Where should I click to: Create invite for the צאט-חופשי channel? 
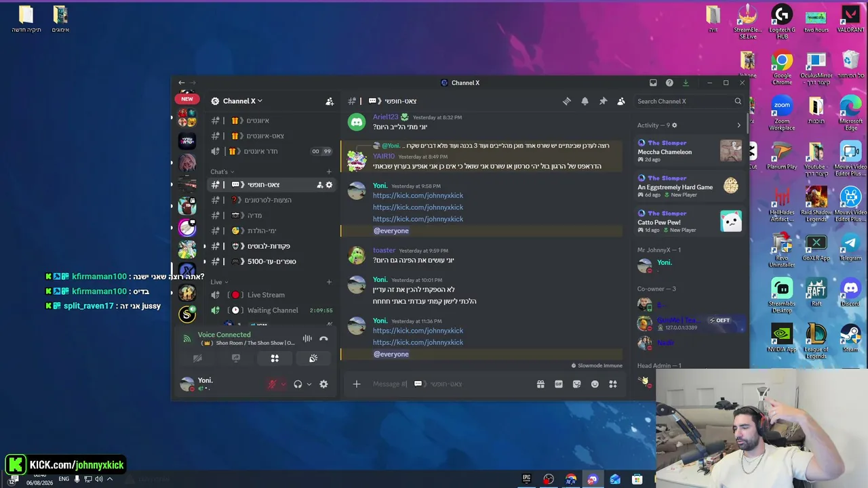point(319,184)
